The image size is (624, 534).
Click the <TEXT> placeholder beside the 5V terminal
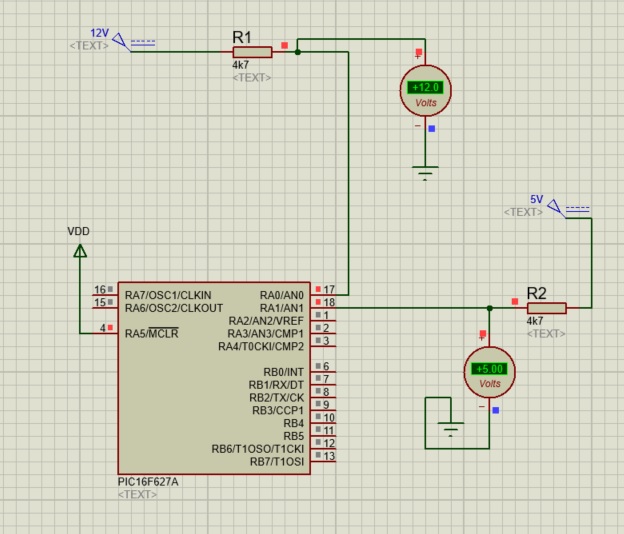tap(523, 212)
